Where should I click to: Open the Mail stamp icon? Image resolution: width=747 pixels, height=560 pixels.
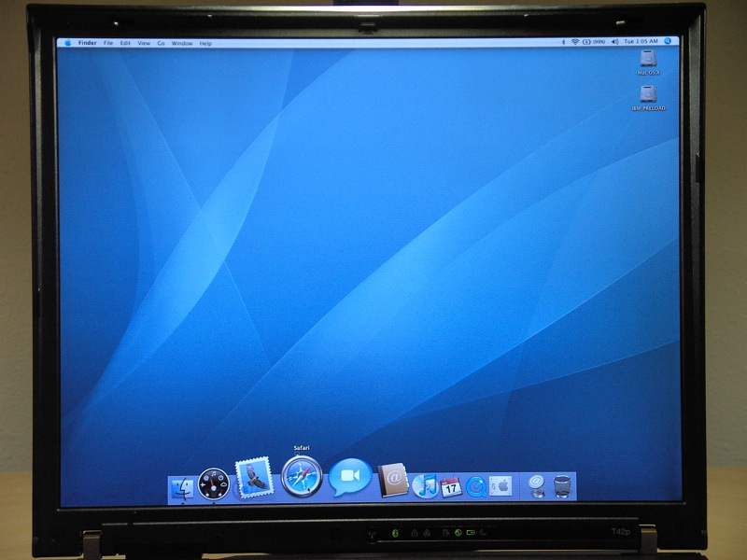(254, 479)
